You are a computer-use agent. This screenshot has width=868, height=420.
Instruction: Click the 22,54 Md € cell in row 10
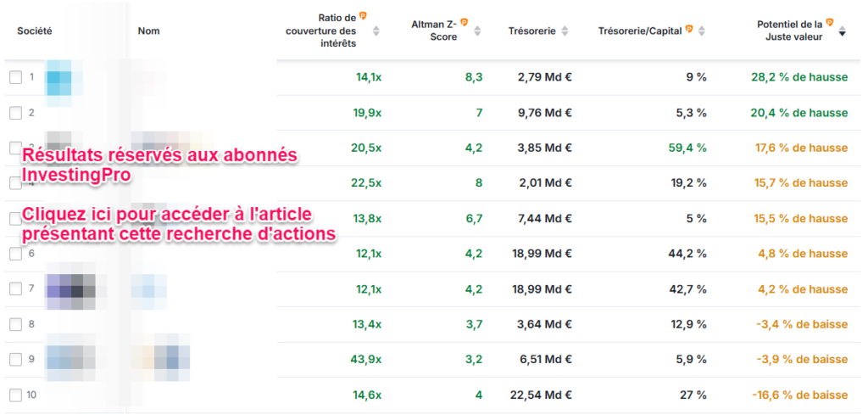(543, 395)
